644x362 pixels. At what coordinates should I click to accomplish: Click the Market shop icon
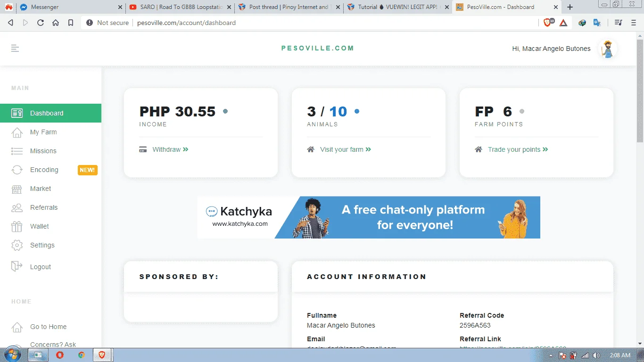pos(17,189)
